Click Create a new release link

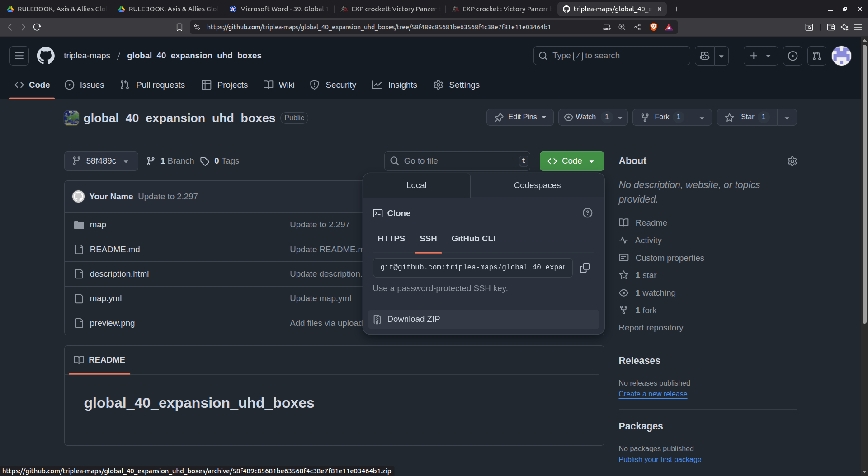pyautogui.click(x=653, y=394)
